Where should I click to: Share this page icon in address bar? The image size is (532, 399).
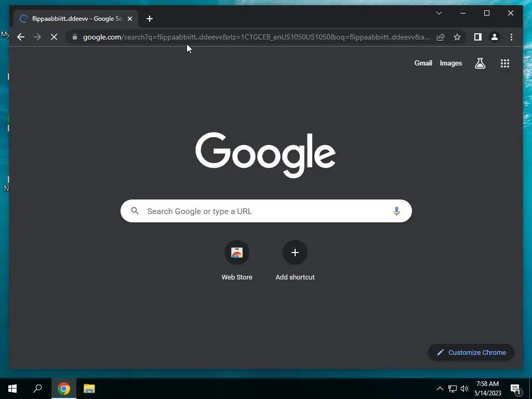coord(441,37)
